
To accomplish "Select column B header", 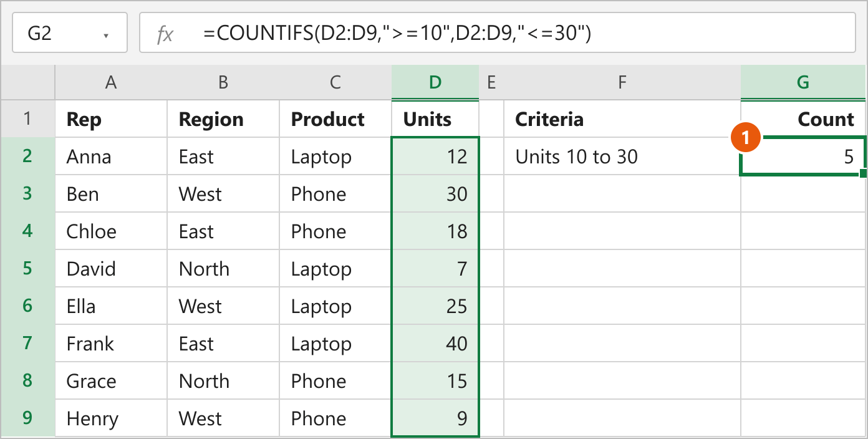I will [x=223, y=82].
